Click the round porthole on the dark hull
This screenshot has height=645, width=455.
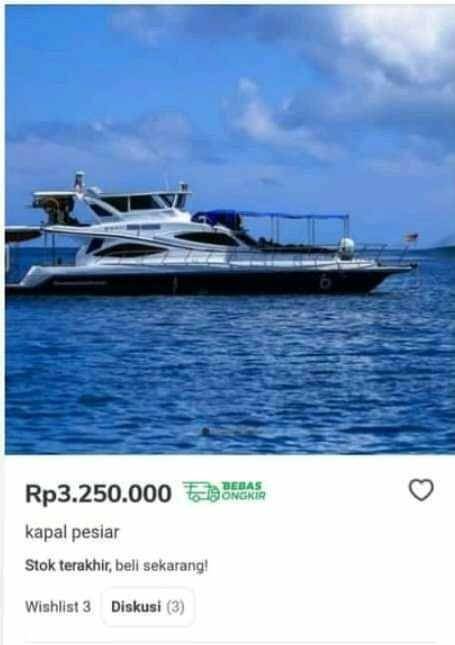(325, 282)
